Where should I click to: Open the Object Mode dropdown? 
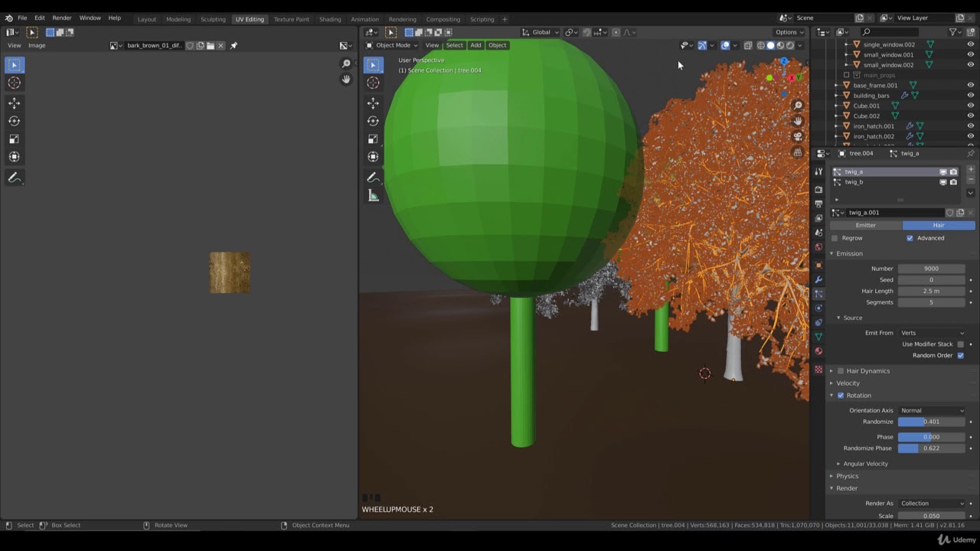[393, 45]
